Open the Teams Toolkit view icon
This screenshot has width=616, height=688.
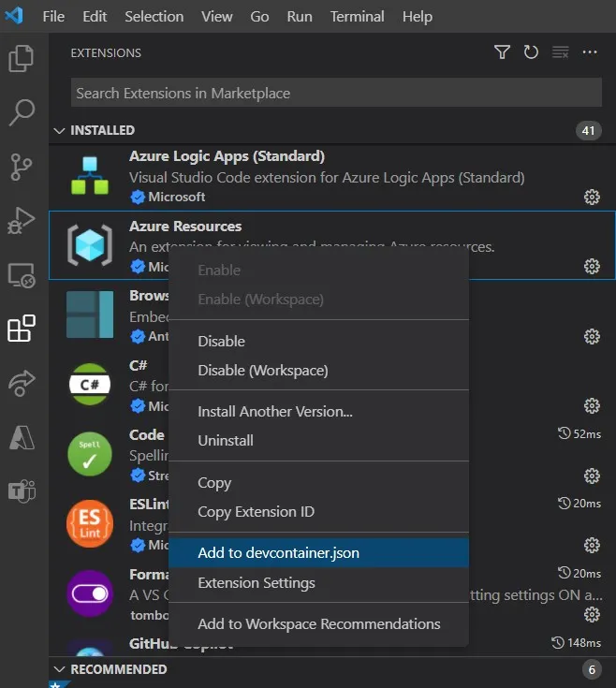[21, 491]
